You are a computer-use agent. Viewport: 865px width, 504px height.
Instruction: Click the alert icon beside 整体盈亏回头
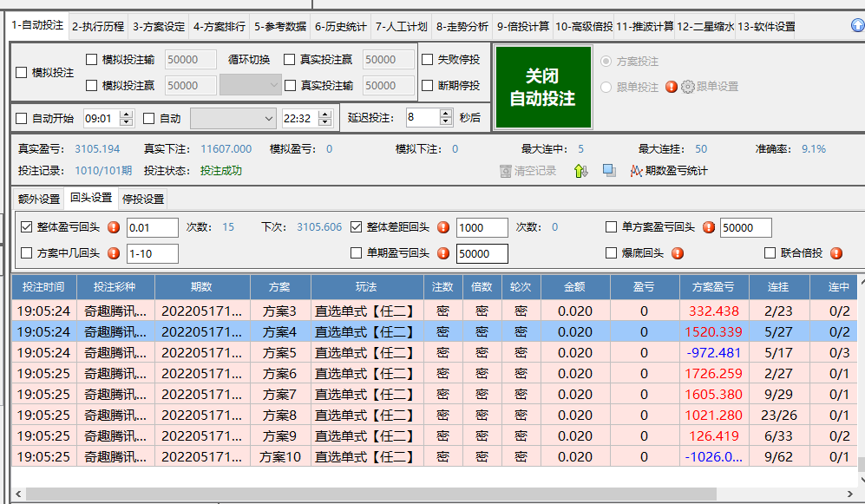114,228
